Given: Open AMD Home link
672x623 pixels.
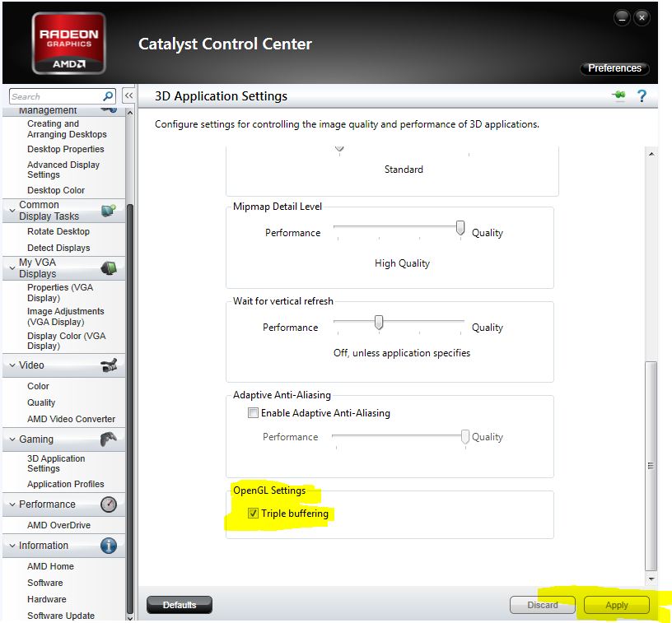Looking at the screenshot, I should [x=50, y=566].
